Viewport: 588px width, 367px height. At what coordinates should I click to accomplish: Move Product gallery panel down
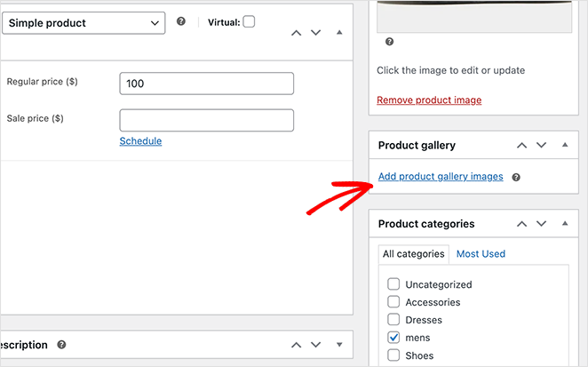pyautogui.click(x=541, y=145)
